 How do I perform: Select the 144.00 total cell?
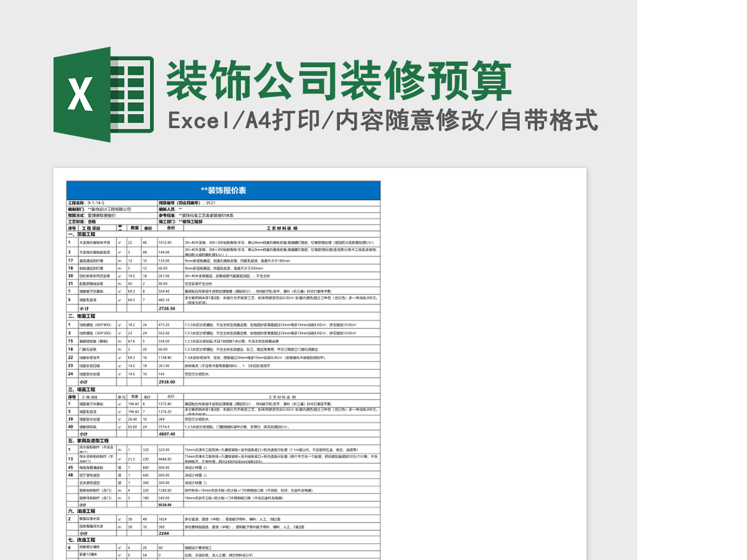[170, 252]
